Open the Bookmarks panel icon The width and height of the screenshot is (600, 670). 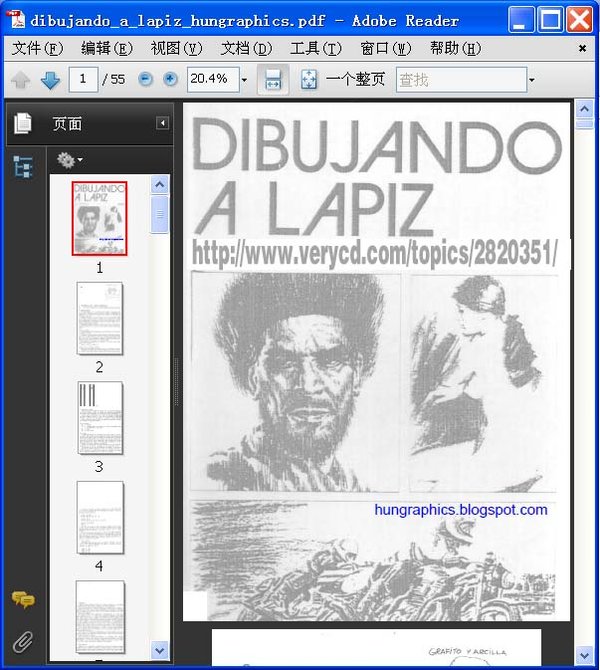(x=23, y=166)
